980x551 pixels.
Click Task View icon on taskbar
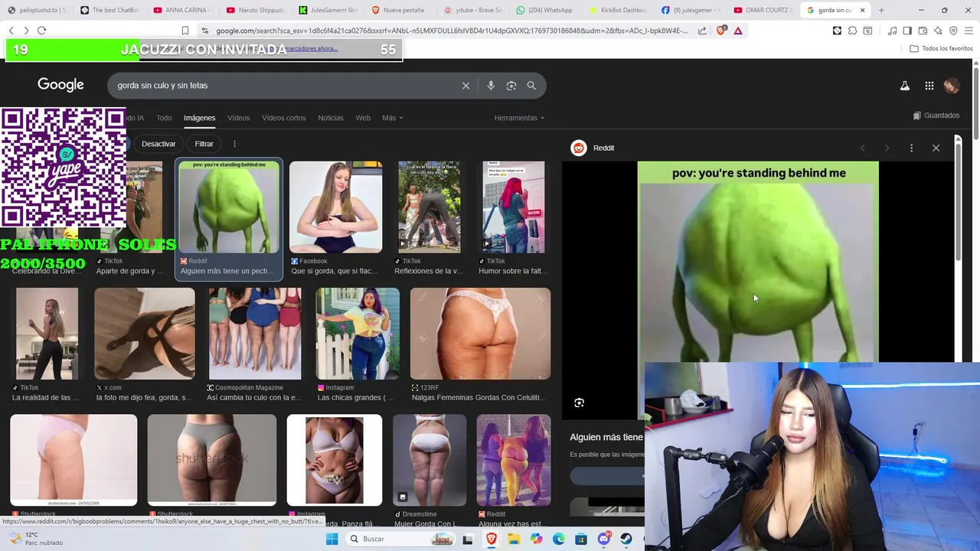pos(468,539)
